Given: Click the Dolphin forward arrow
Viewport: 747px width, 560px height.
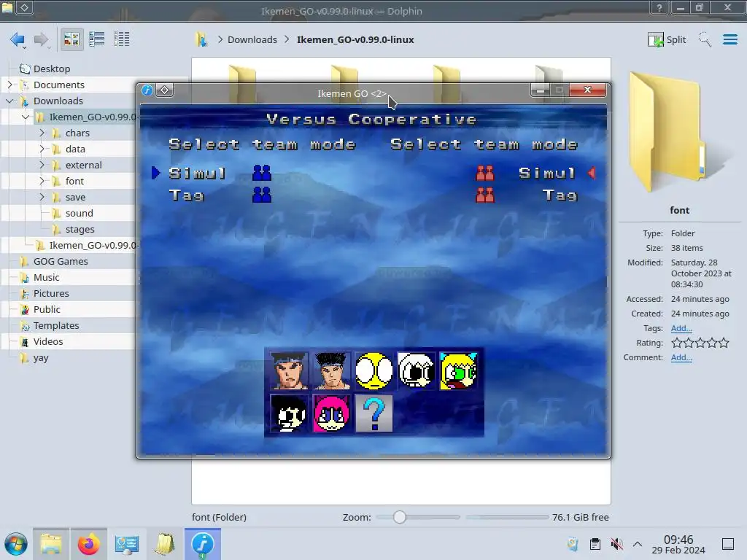Looking at the screenshot, I should point(42,39).
